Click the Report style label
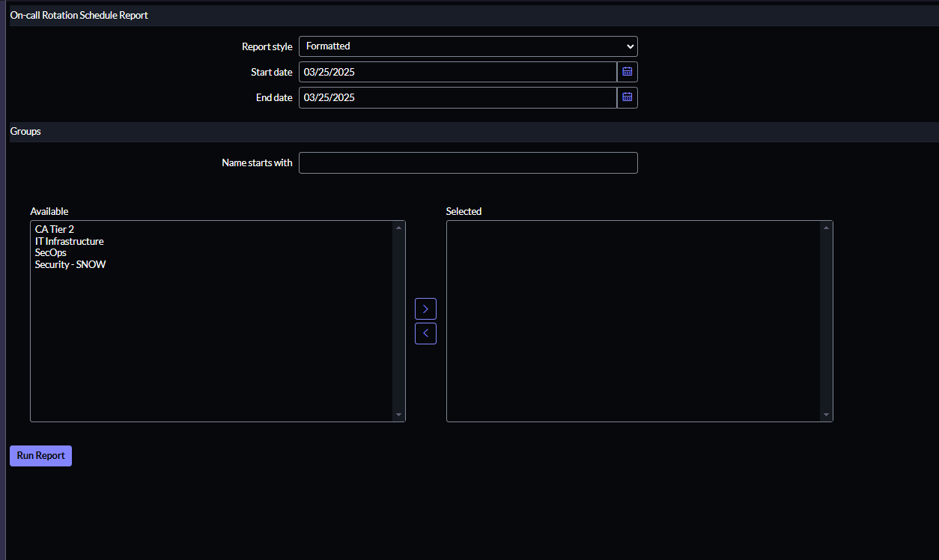This screenshot has width=939, height=560. tap(267, 46)
